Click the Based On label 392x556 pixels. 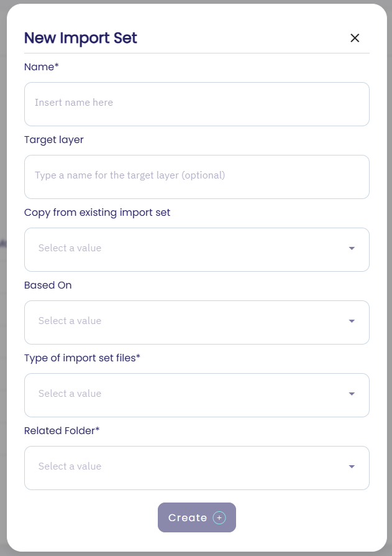[x=48, y=285]
